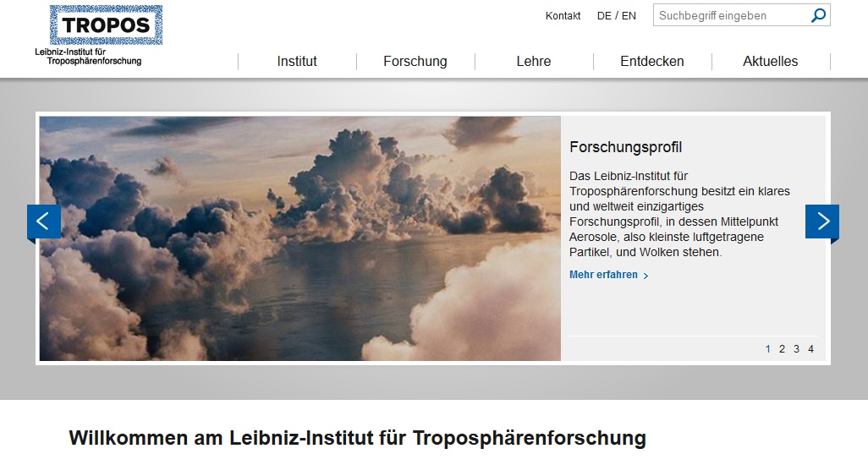Viewport: 868px width, 465px height.
Task: Open the Institut menu
Action: coord(297,62)
